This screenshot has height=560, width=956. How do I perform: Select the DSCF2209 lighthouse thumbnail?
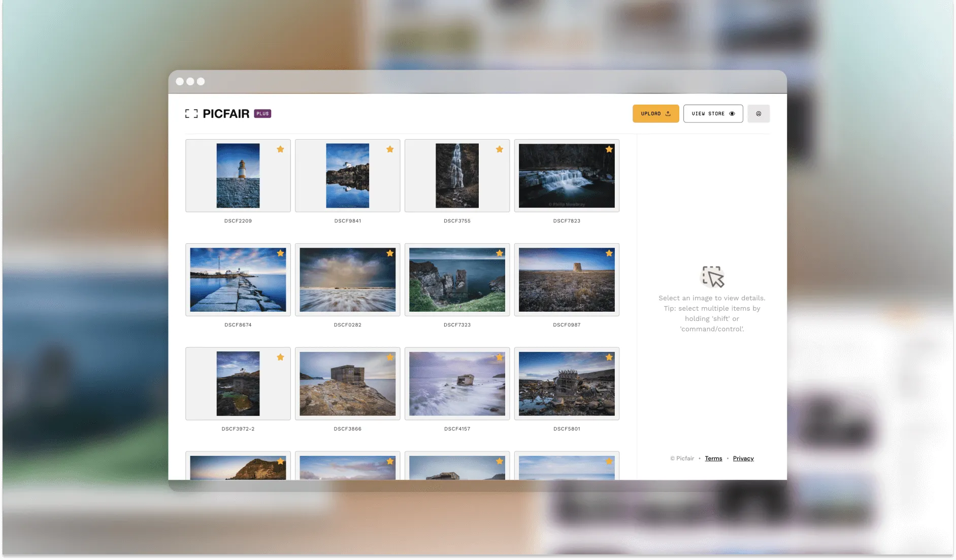tap(238, 176)
